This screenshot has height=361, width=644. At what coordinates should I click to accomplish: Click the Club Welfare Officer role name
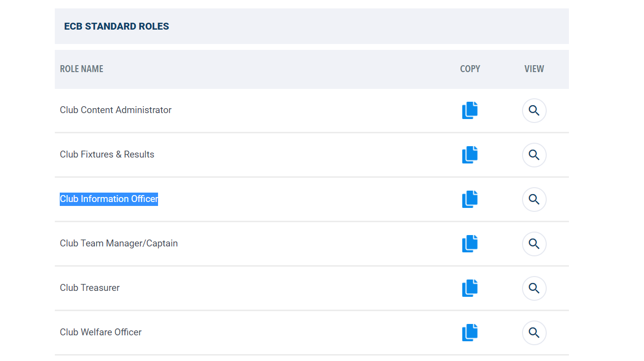[101, 332]
